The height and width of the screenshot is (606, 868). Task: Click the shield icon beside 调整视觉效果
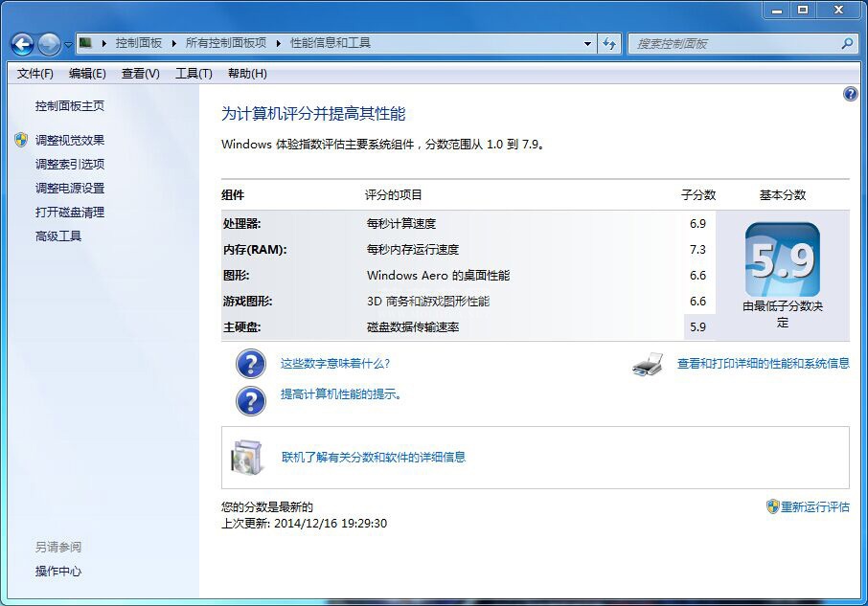tap(21, 140)
